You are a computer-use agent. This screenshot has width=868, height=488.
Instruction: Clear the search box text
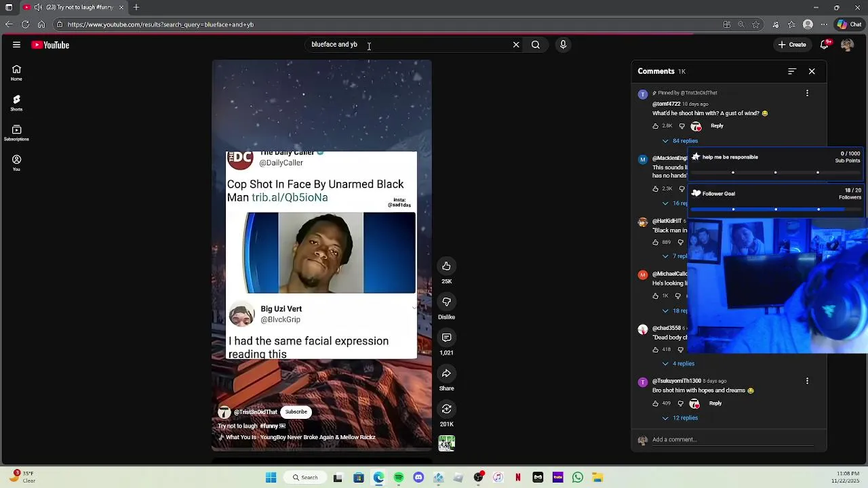pyautogui.click(x=516, y=45)
